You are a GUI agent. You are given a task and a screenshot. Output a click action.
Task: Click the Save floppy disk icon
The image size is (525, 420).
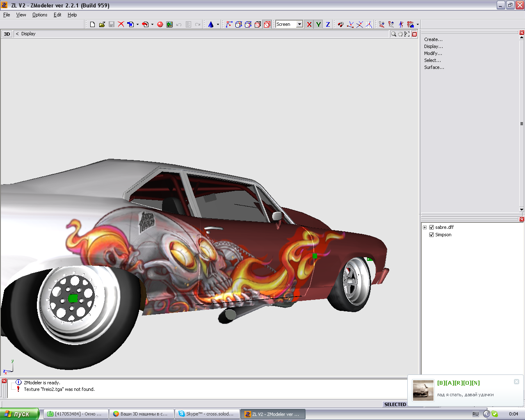tap(111, 24)
